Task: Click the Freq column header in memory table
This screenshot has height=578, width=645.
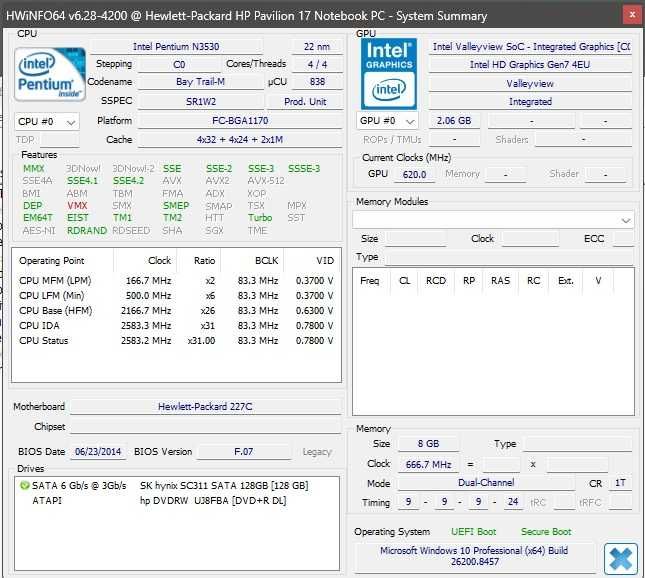Action: tap(370, 281)
